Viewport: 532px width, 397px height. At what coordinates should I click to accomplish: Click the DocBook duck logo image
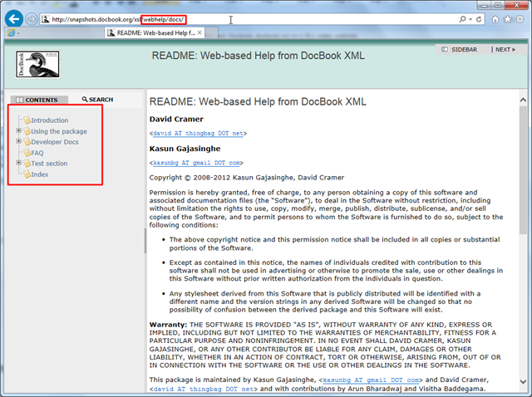coord(37,65)
